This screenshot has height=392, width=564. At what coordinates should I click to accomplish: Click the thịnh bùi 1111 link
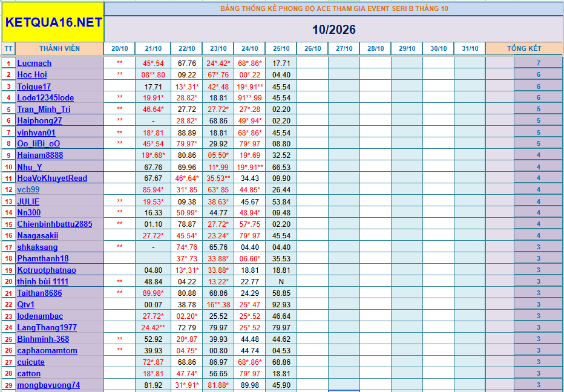(43, 282)
